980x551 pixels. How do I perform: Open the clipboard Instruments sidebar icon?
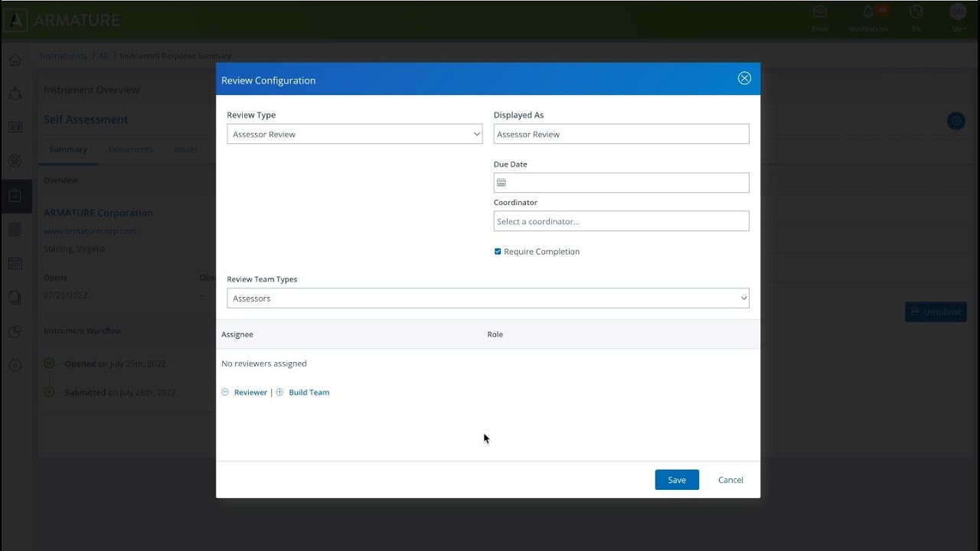[15, 196]
